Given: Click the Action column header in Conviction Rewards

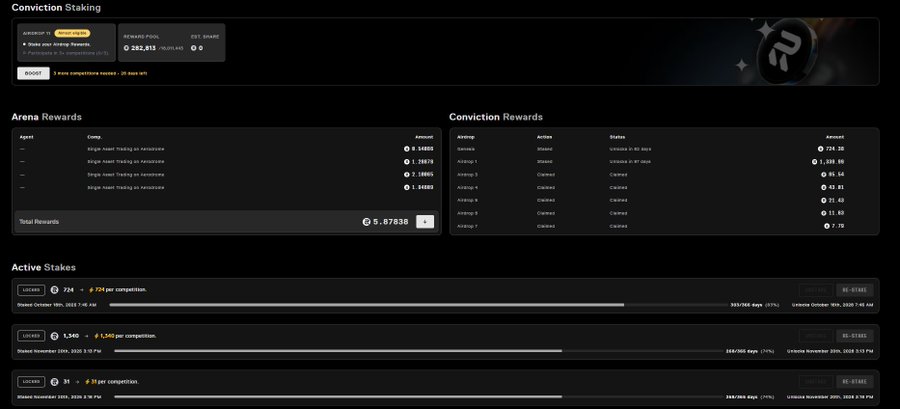Looking at the screenshot, I should pyautogui.click(x=544, y=137).
